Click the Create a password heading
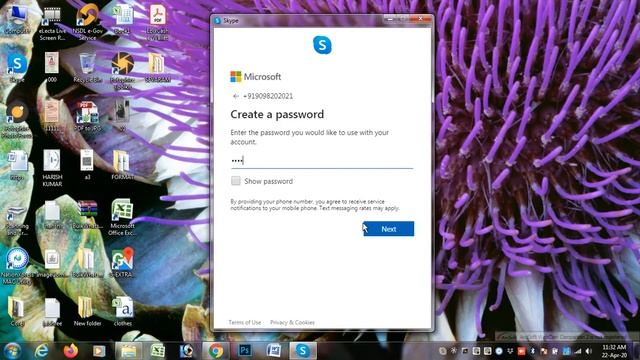 coord(277,114)
